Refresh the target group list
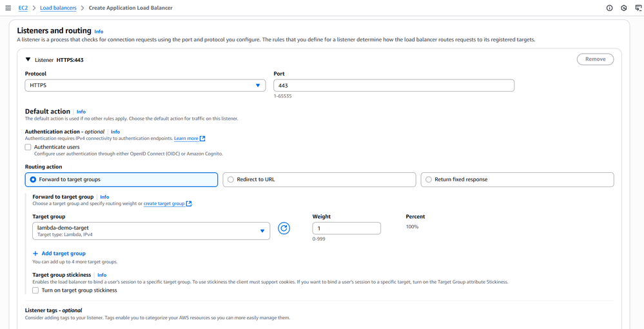This screenshot has height=329, width=644. [284, 228]
